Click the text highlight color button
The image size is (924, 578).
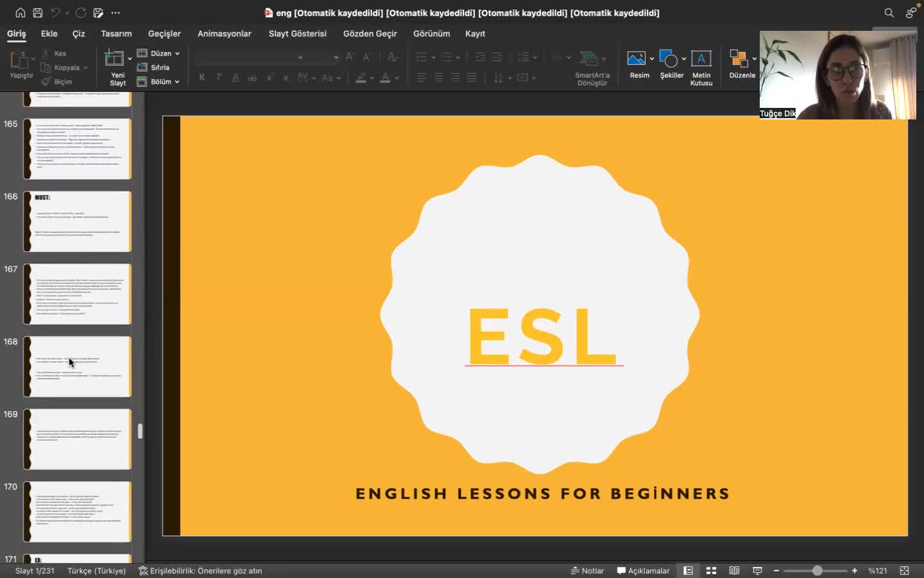tap(361, 78)
